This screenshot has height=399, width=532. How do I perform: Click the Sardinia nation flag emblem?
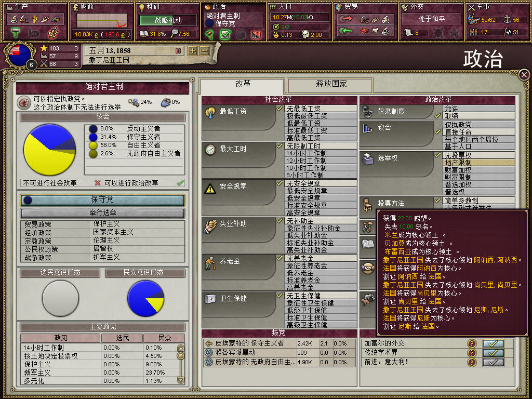[19, 54]
